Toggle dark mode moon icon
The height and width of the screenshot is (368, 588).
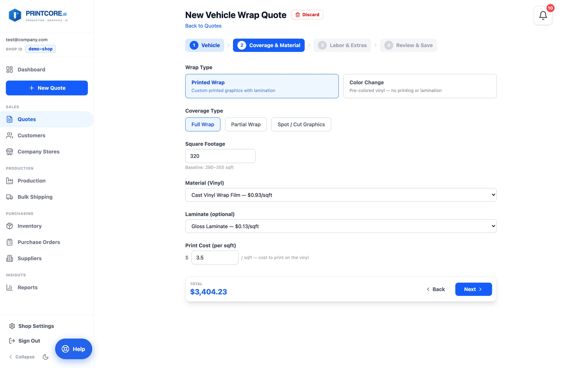click(46, 357)
